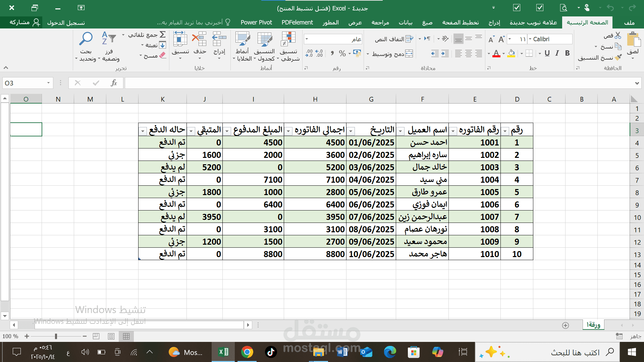Click the Format cells (تنسيق) icon
This screenshot has width=644, height=362.
click(180, 39)
